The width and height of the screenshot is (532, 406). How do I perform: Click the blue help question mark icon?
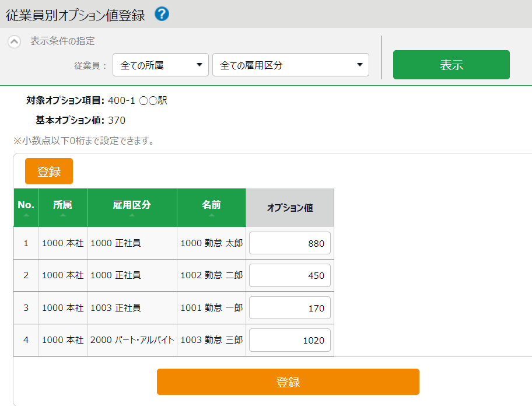coord(162,14)
